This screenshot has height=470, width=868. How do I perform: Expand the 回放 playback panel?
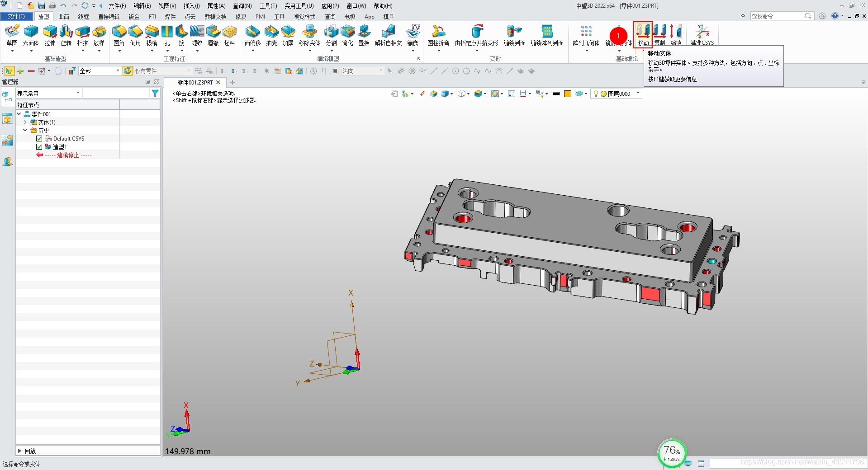[x=19, y=451]
